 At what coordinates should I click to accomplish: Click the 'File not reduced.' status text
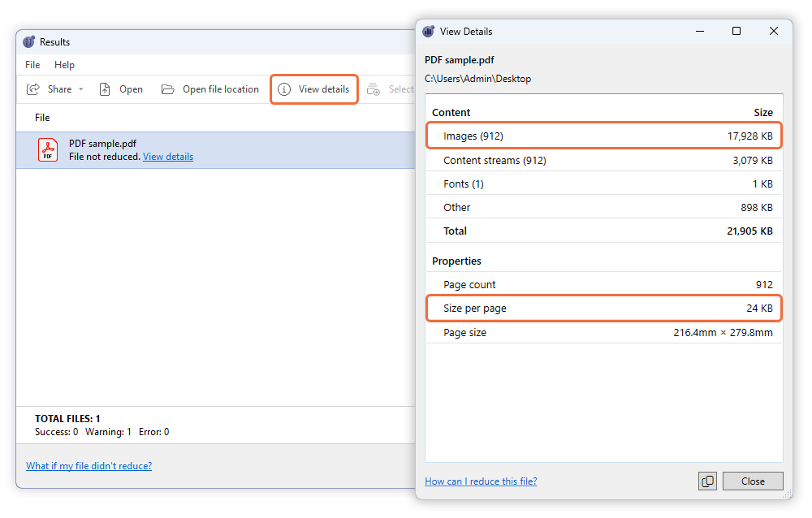(105, 157)
